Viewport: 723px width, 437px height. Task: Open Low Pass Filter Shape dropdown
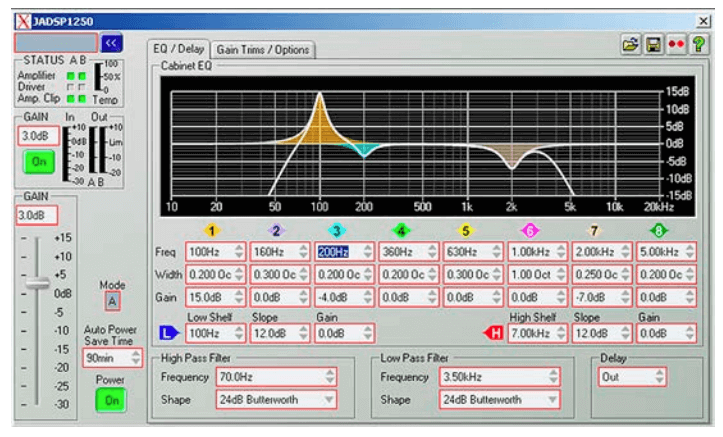pyautogui.click(x=500, y=400)
